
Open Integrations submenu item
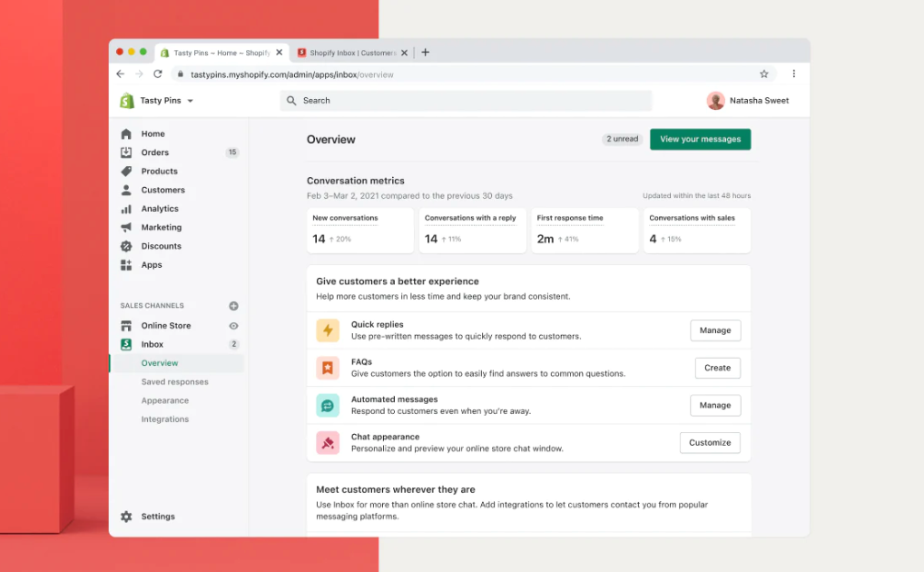[x=165, y=419]
